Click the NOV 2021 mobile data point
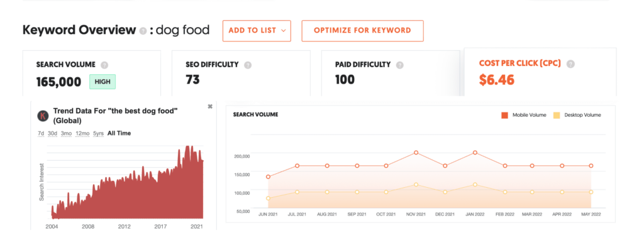This screenshot has width=644, height=238. (x=416, y=153)
